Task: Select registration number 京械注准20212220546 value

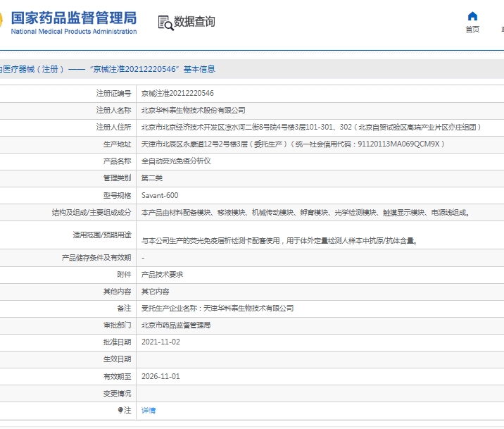Action: [x=177, y=93]
